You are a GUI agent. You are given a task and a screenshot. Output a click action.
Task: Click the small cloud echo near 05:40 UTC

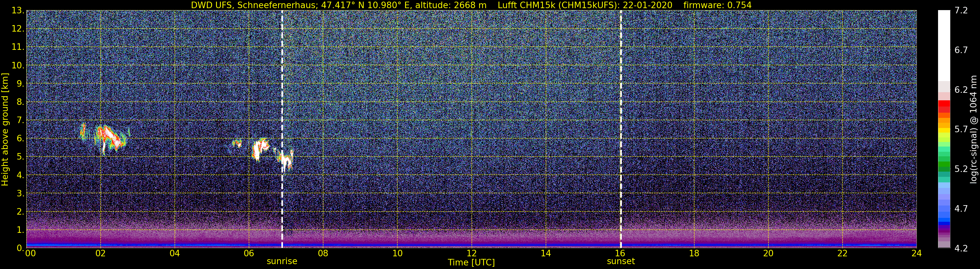237,144
